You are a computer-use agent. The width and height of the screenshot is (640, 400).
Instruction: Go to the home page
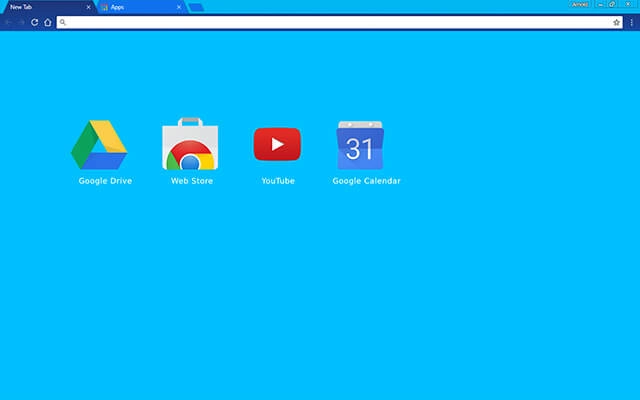pyautogui.click(x=48, y=22)
